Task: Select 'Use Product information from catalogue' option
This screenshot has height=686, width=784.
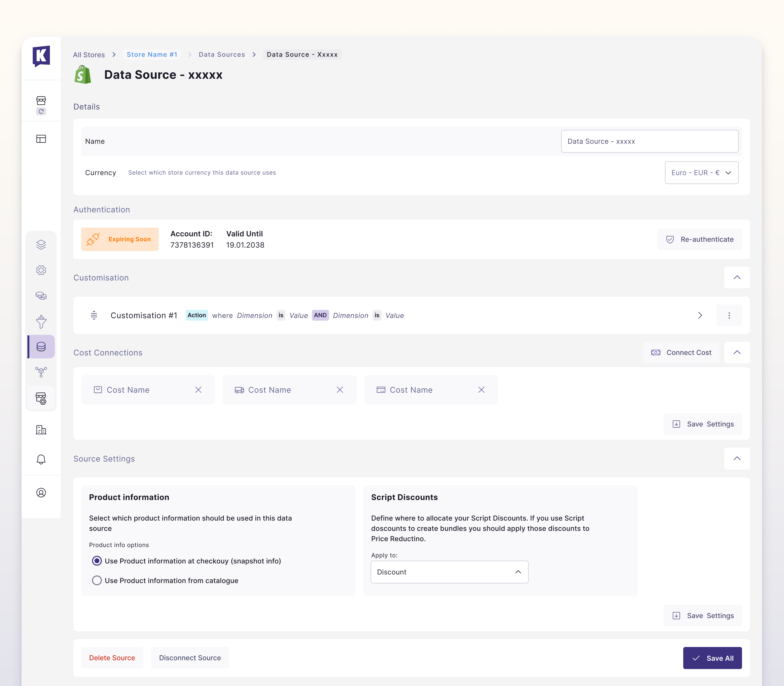Action: click(x=97, y=580)
